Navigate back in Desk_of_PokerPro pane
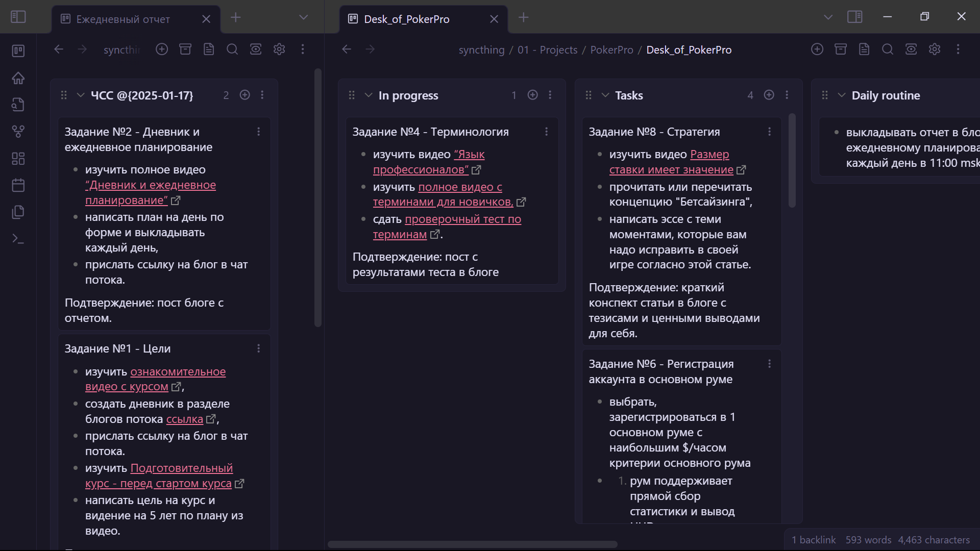This screenshot has width=980, height=551. 347,49
